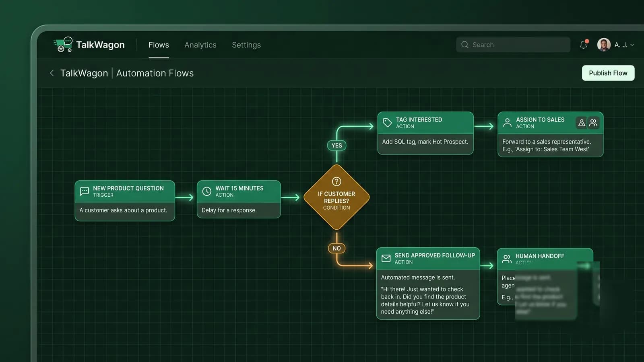Select the Send Approved Follow-Up node title
This screenshot has width=644, height=362.
click(x=435, y=255)
